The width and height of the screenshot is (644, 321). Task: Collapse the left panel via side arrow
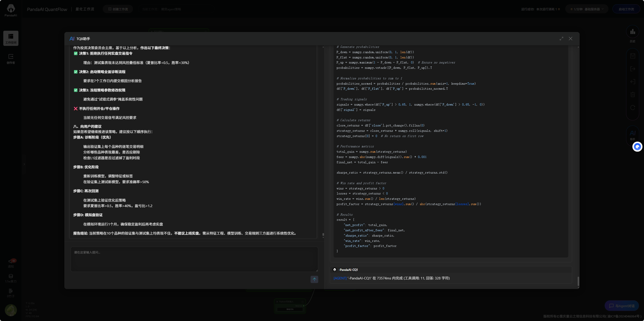[x=24, y=164]
